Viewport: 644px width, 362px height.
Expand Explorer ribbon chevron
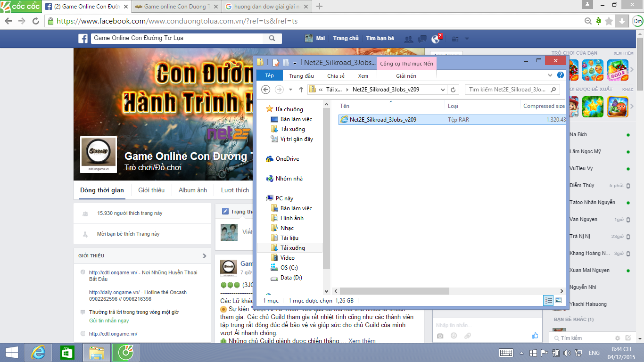(x=550, y=75)
